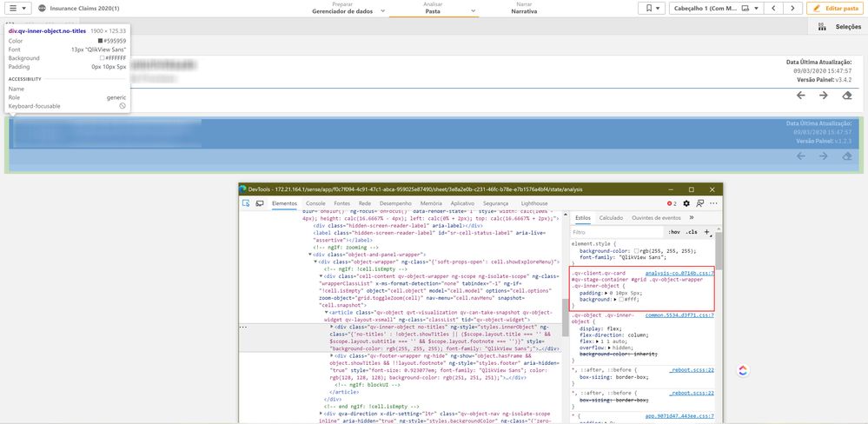868x424 pixels.
Task: Click eraser icon in highlighted blue header
Action: [x=846, y=156]
